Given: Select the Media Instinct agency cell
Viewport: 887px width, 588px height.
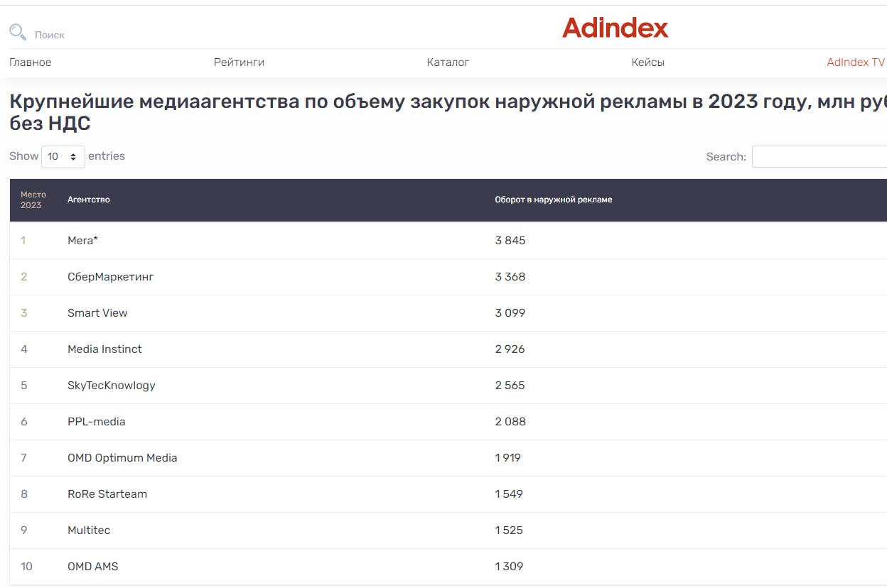Looking at the screenshot, I should click(x=104, y=349).
